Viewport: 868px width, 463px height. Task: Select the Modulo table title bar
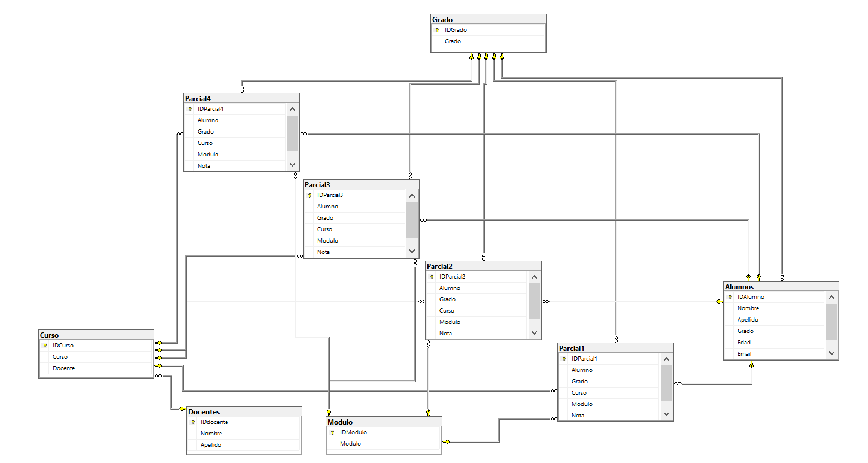(x=384, y=422)
